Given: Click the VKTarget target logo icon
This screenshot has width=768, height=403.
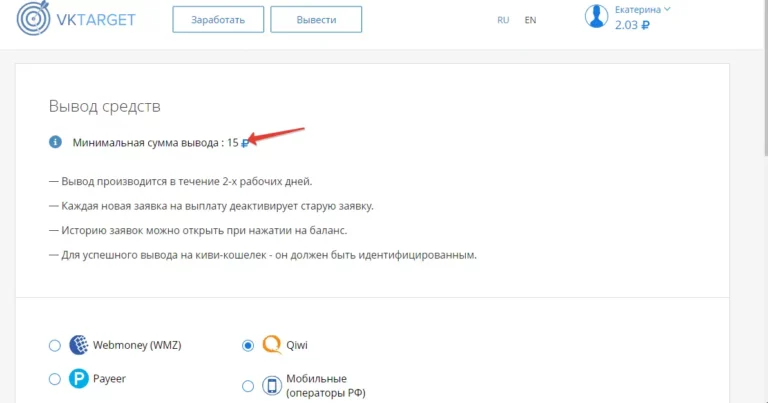Looking at the screenshot, I should click(33, 18).
